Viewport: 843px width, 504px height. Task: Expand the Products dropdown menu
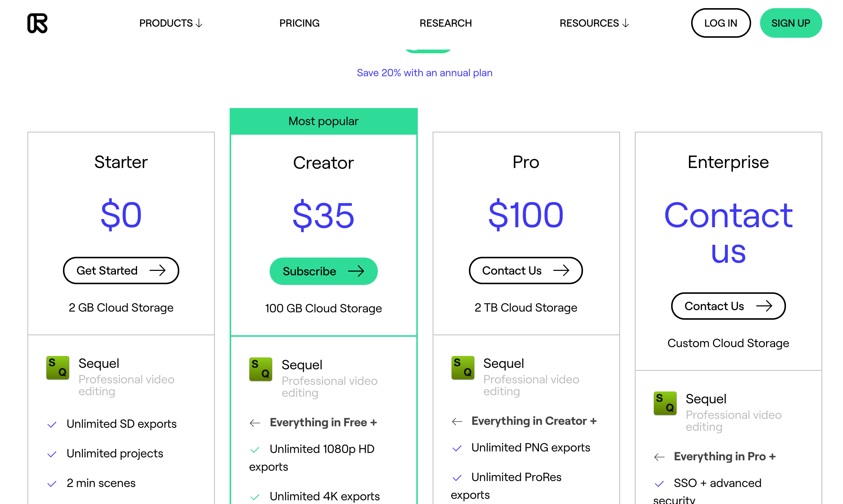pyautogui.click(x=171, y=23)
